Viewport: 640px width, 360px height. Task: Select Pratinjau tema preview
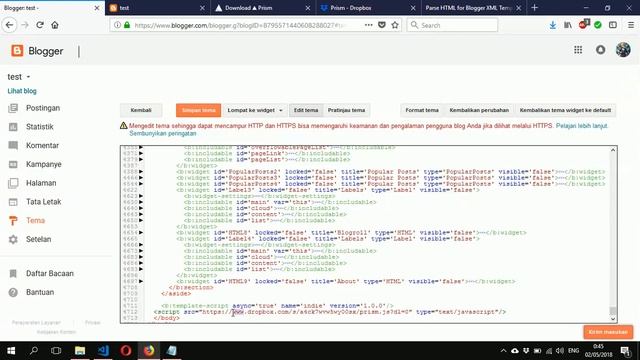[x=347, y=110]
